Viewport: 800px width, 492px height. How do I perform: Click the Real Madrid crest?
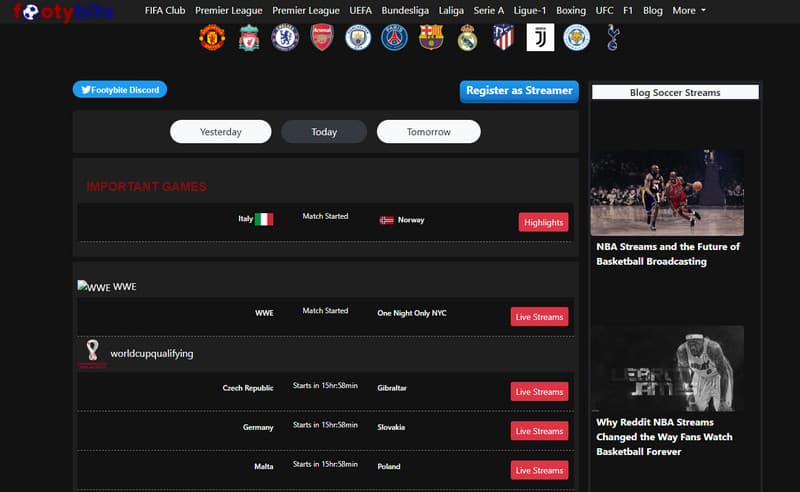point(467,38)
